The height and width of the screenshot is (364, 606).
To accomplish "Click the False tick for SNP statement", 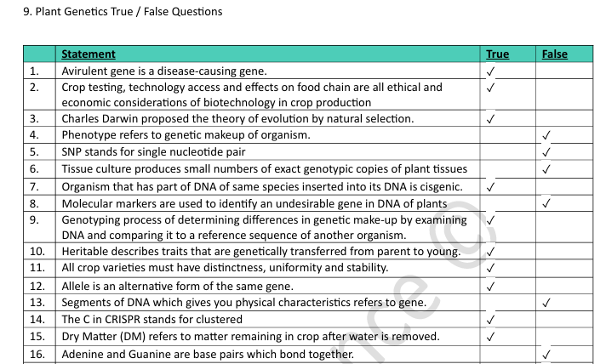I will click(546, 152).
